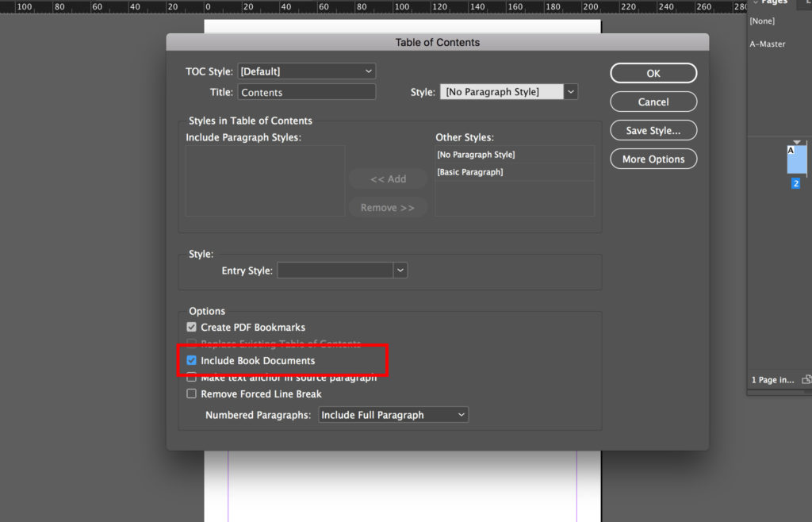Enable Remove Forced Line Break
Viewport: 812px width, 522px height.
(191, 393)
